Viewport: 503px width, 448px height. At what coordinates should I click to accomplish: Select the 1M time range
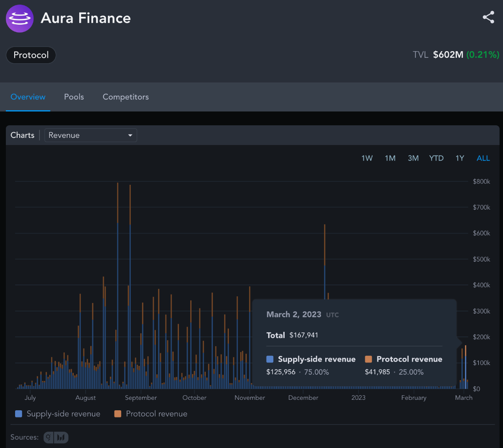pos(390,158)
